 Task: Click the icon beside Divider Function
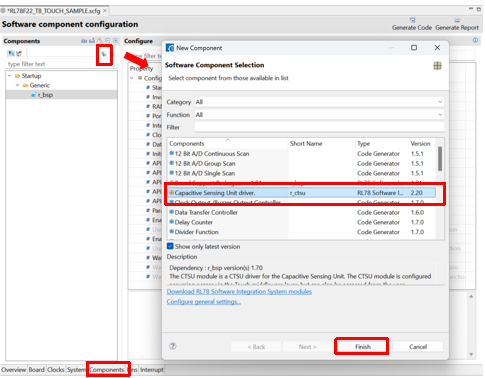click(172, 232)
